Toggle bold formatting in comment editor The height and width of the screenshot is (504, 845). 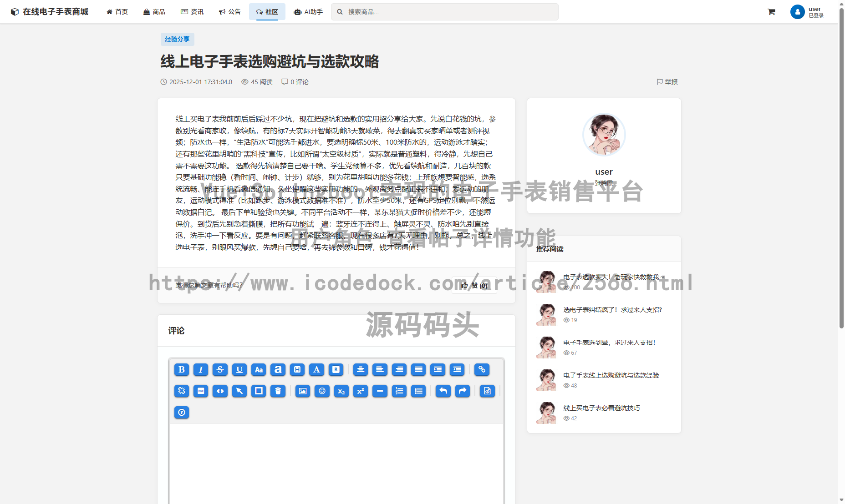182,369
